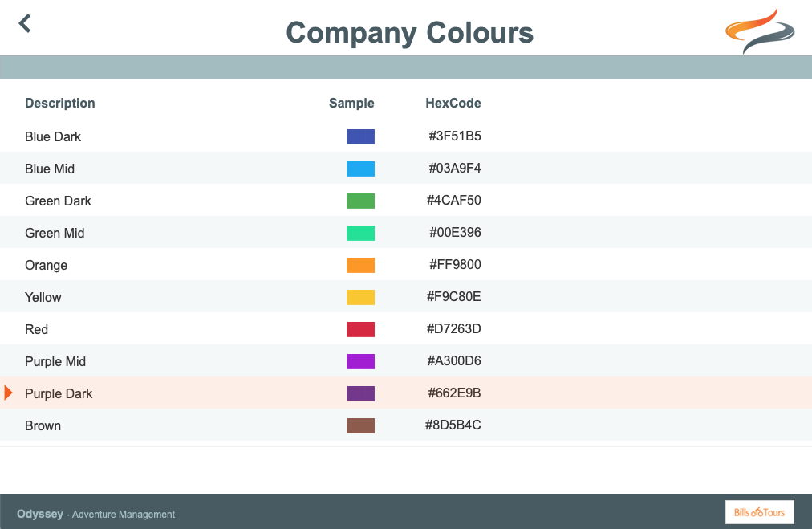Click the Orange colour sample
The image size is (812, 529).
coord(360,265)
